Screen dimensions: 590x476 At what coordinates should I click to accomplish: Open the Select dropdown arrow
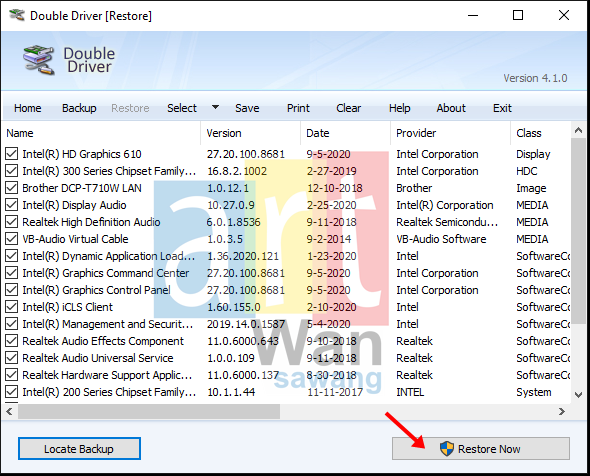point(215,107)
